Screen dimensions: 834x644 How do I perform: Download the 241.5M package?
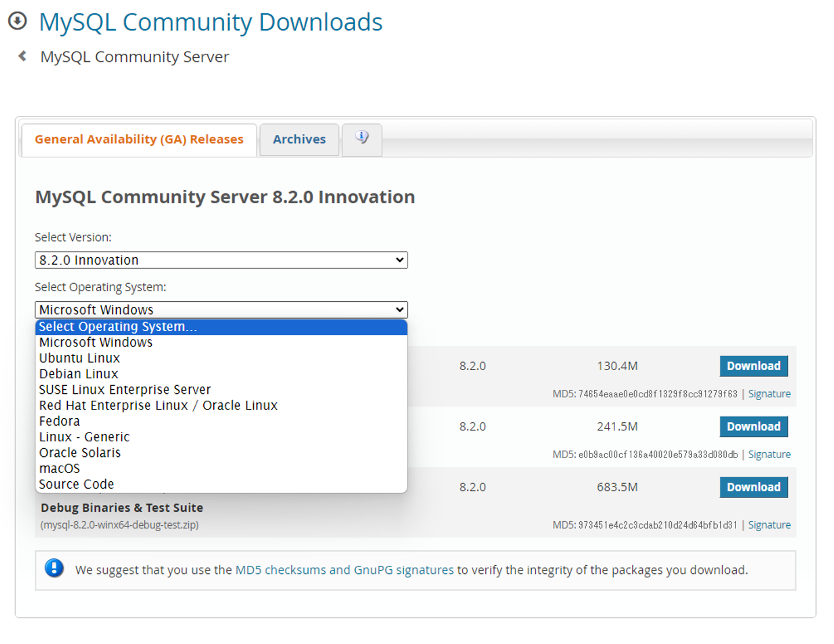pyautogui.click(x=753, y=427)
